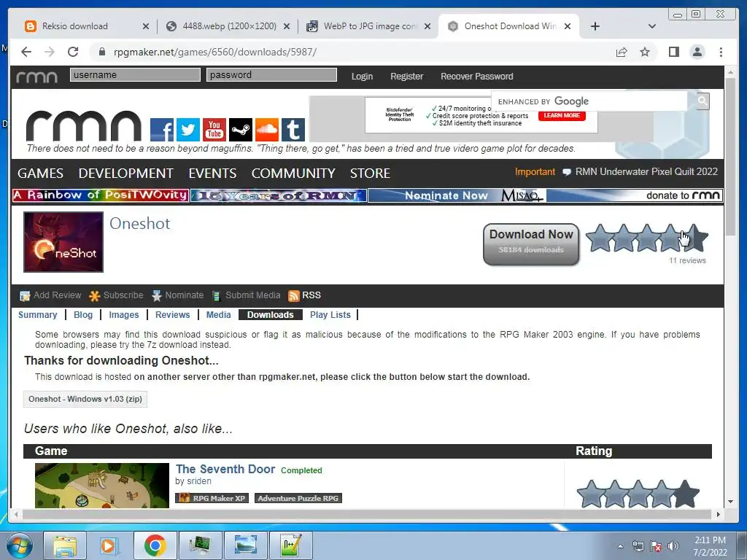Open RMN Tumblr icon

click(293, 130)
